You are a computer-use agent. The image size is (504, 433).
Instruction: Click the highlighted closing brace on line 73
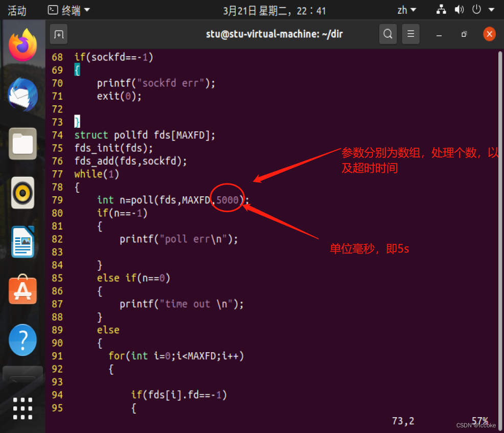coord(77,122)
